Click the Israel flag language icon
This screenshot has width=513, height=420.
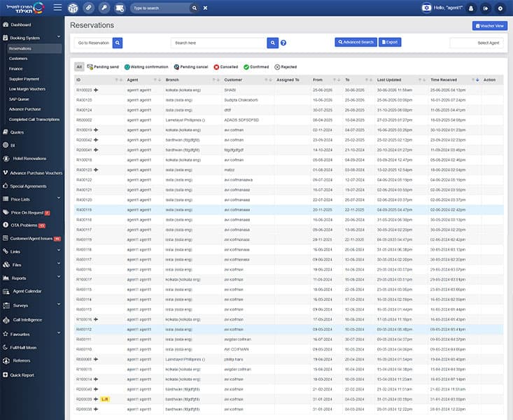(426, 8)
